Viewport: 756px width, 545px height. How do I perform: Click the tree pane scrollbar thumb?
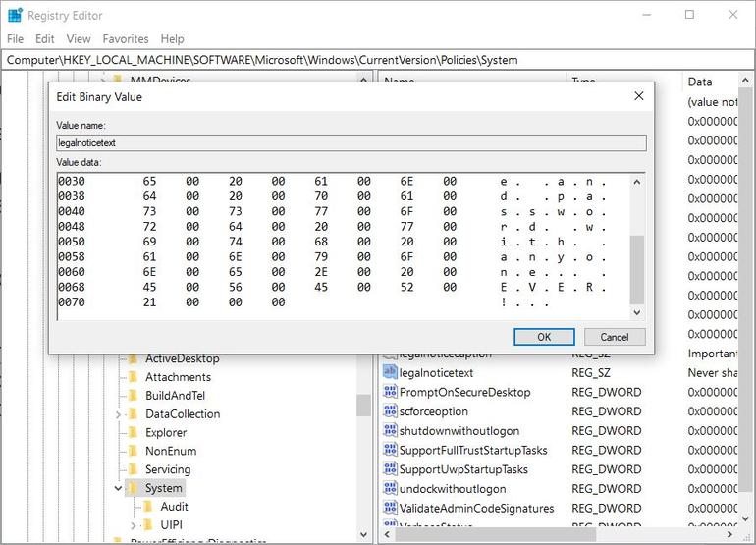point(363,406)
